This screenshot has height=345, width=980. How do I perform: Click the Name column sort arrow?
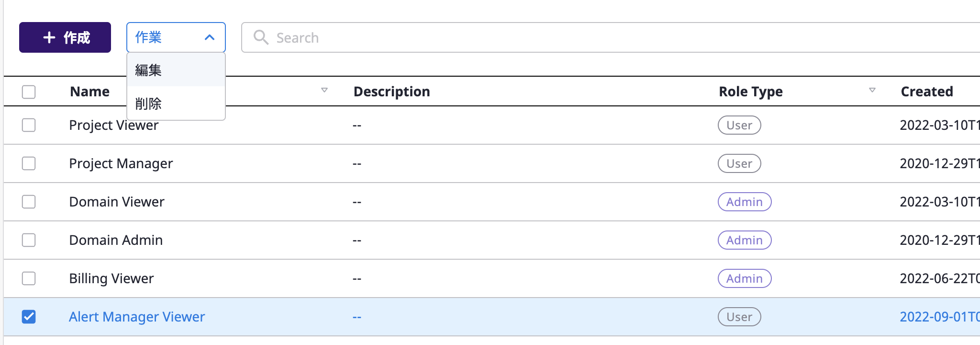324,90
